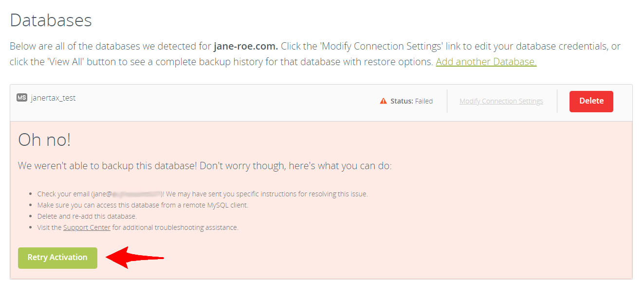This screenshot has height=296, width=644.
Task: Click the "Oh no!" error heading
Action: [x=44, y=140]
